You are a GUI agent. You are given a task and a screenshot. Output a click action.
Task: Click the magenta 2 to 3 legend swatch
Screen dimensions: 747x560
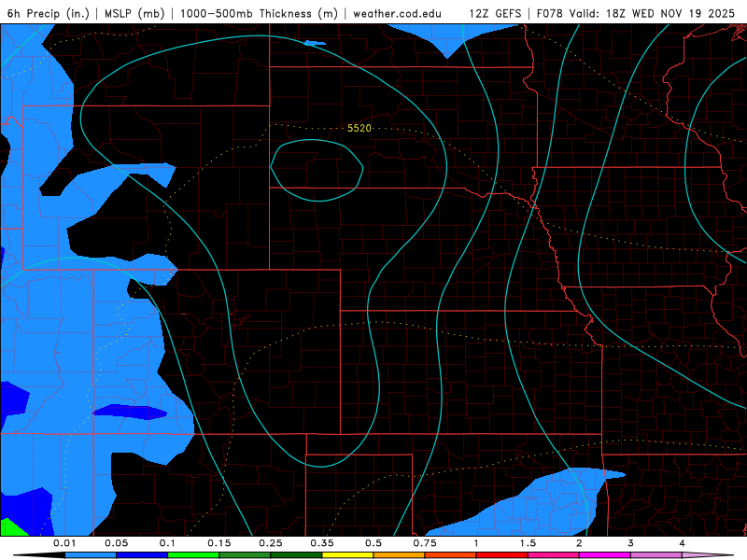605,555
